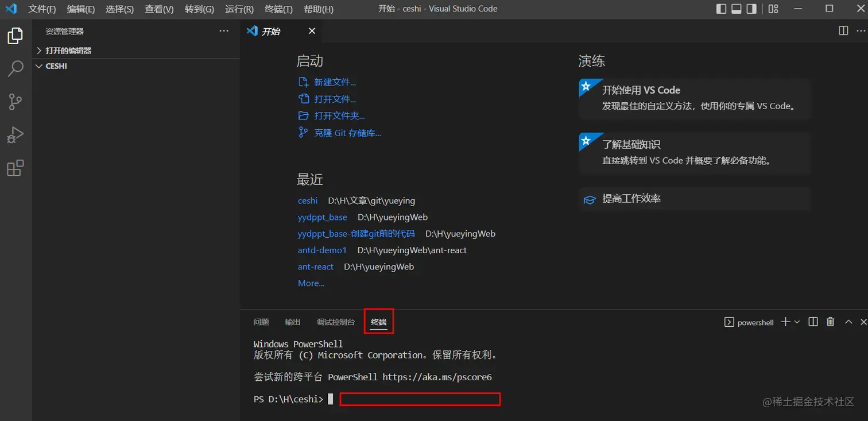Maximize the panel with up chevron
This screenshot has height=421, width=868.
pos(848,322)
